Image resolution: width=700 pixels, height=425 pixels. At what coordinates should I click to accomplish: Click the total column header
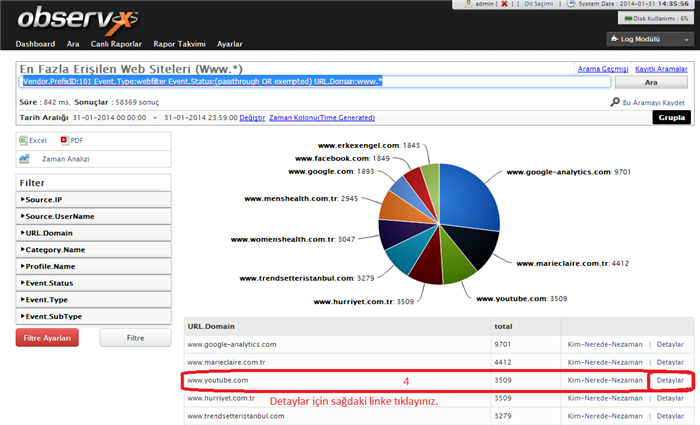(x=503, y=326)
